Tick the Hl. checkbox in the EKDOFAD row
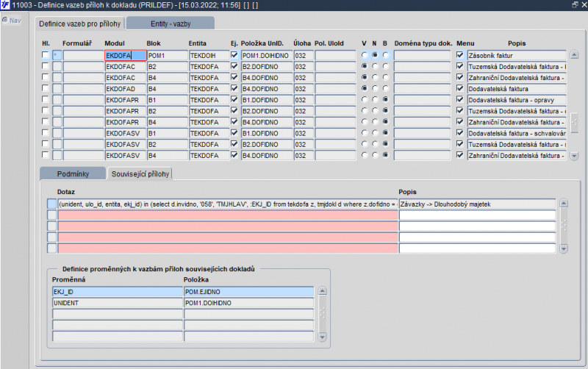The image size is (588, 369). point(46,88)
